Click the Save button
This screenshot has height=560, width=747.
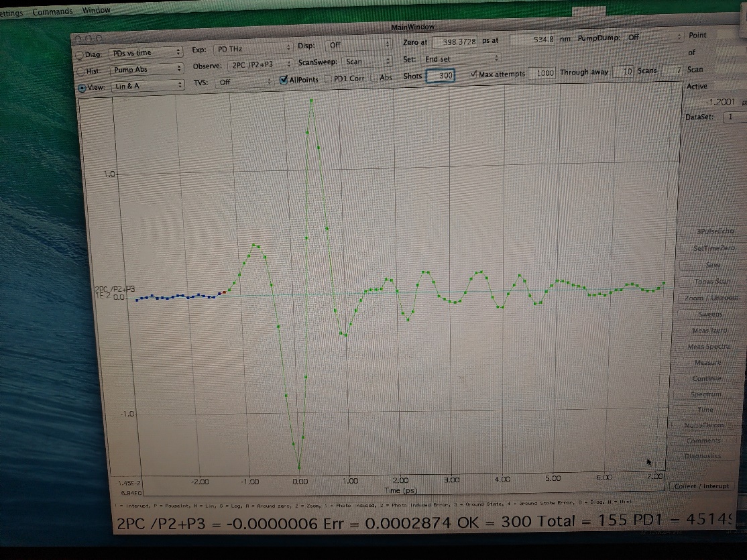pyautogui.click(x=713, y=264)
